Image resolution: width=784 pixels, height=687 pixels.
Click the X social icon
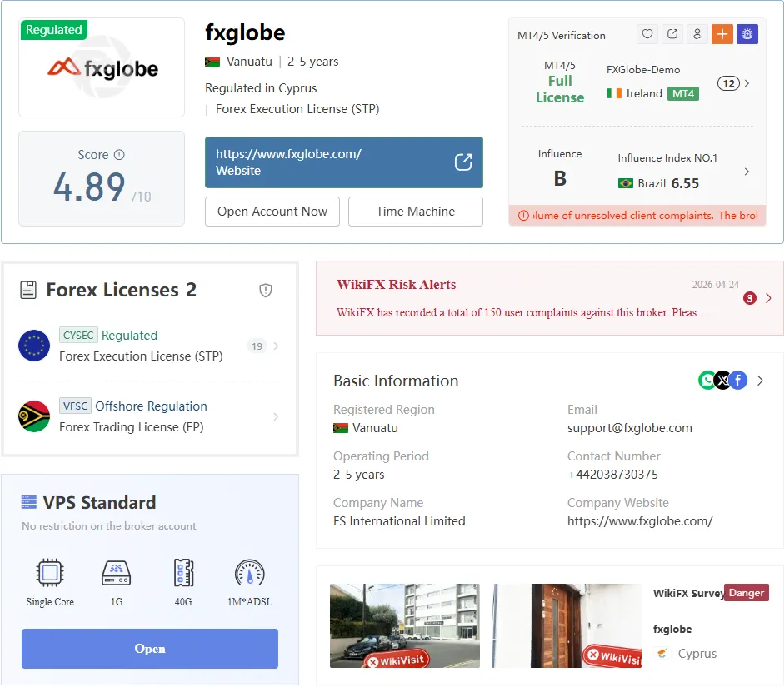point(722,381)
